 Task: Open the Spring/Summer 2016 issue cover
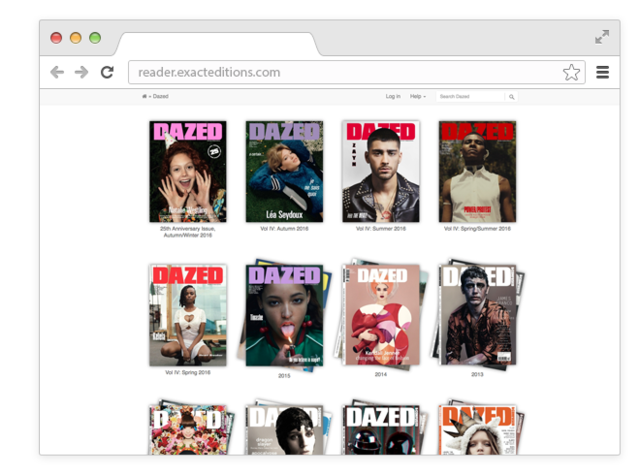click(x=477, y=171)
